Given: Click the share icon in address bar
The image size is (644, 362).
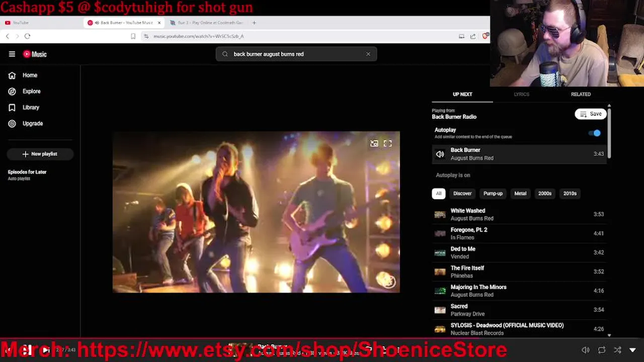Looking at the screenshot, I should 473,36.
